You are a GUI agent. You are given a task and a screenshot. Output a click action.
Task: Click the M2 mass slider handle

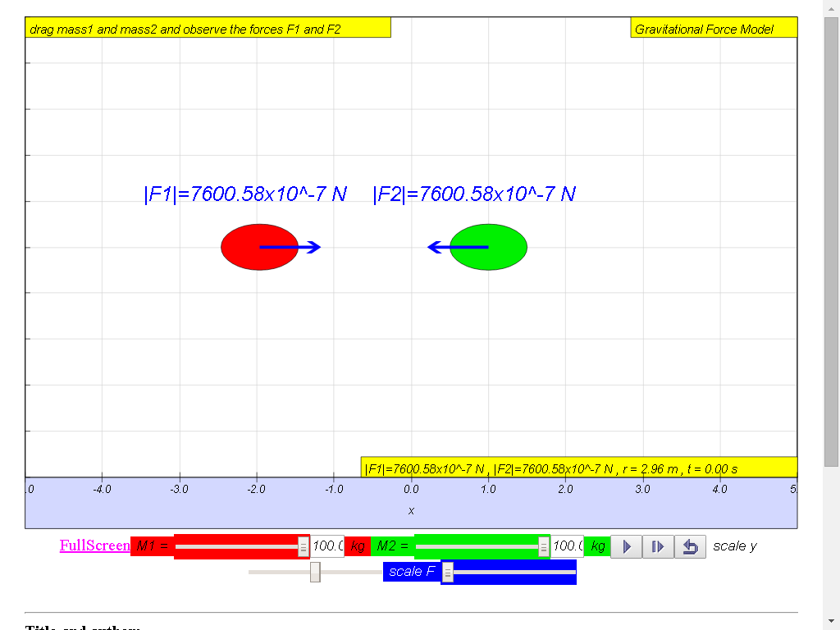pos(543,547)
